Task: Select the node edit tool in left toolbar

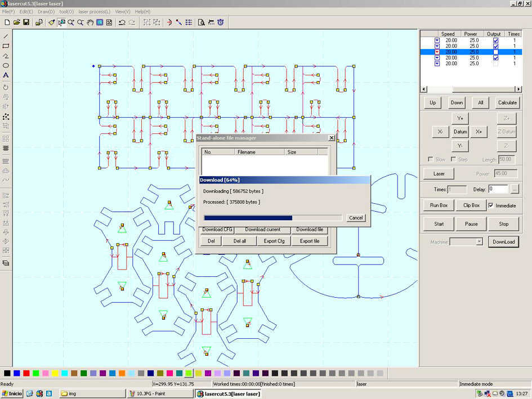Action: coord(6,116)
